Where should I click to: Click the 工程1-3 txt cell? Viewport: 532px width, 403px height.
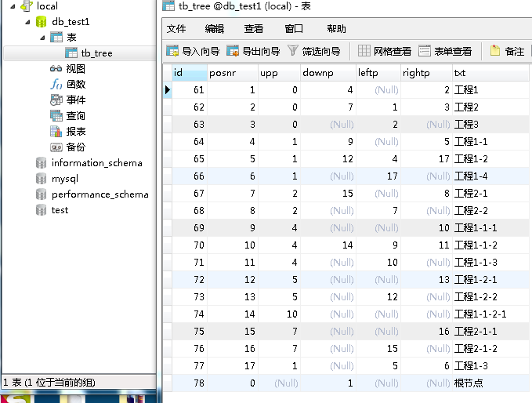click(490, 366)
